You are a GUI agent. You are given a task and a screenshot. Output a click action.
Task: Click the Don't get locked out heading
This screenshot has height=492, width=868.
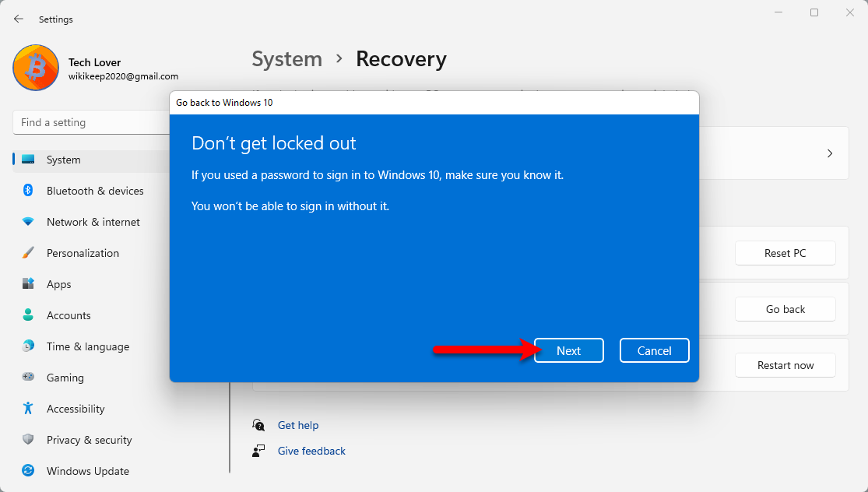coord(273,143)
